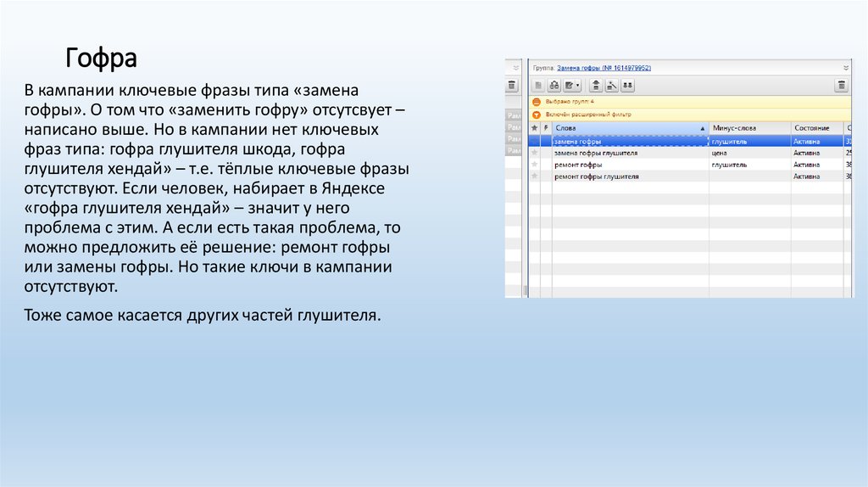The width and height of the screenshot is (868, 487).
Task: Select the phrase row ремонт гофры
Action: click(x=690, y=165)
